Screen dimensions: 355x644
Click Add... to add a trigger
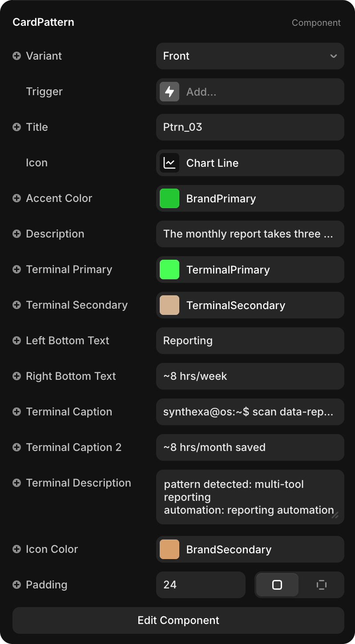point(202,92)
